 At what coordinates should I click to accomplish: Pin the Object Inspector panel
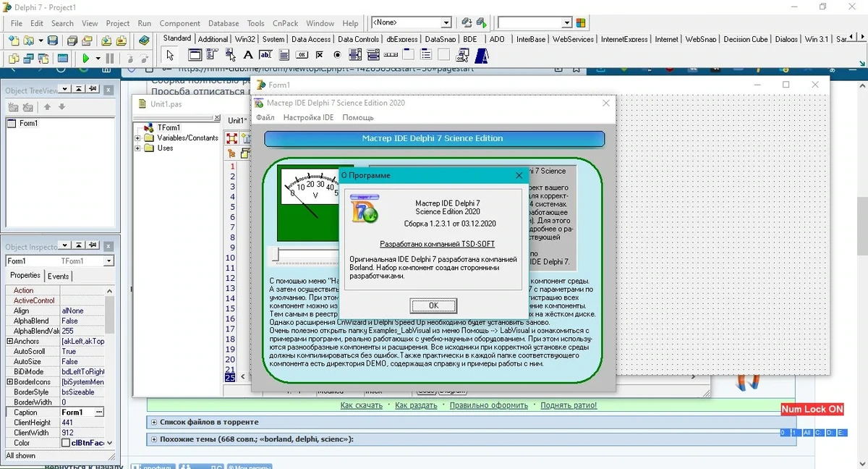point(93,247)
